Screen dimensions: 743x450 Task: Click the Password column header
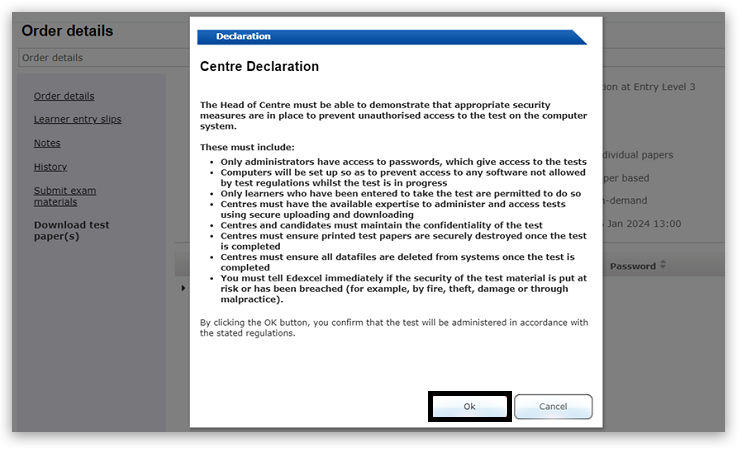coord(633,266)
